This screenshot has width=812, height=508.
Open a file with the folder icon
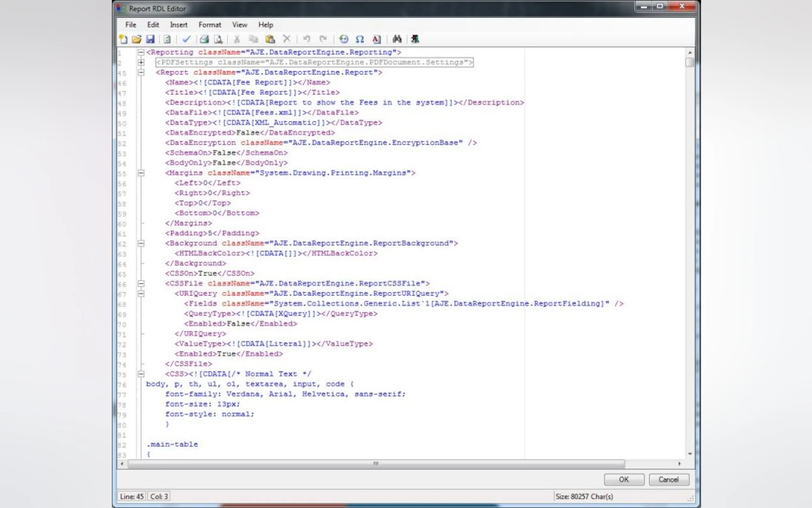[137, 39]
